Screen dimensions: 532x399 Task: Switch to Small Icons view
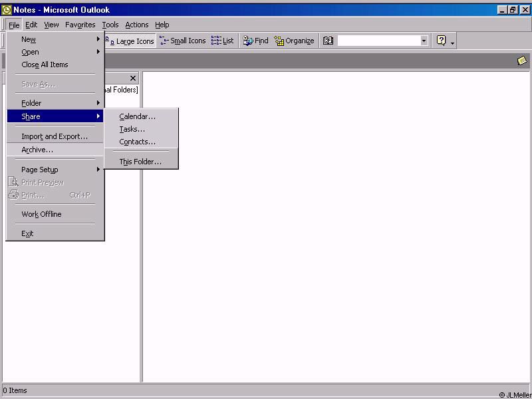183,41
